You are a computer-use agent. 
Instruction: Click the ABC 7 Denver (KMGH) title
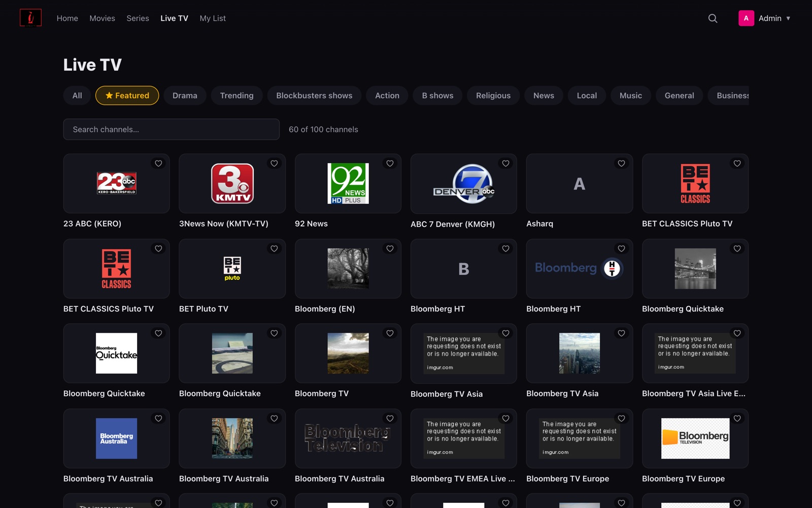coord(453,224)
